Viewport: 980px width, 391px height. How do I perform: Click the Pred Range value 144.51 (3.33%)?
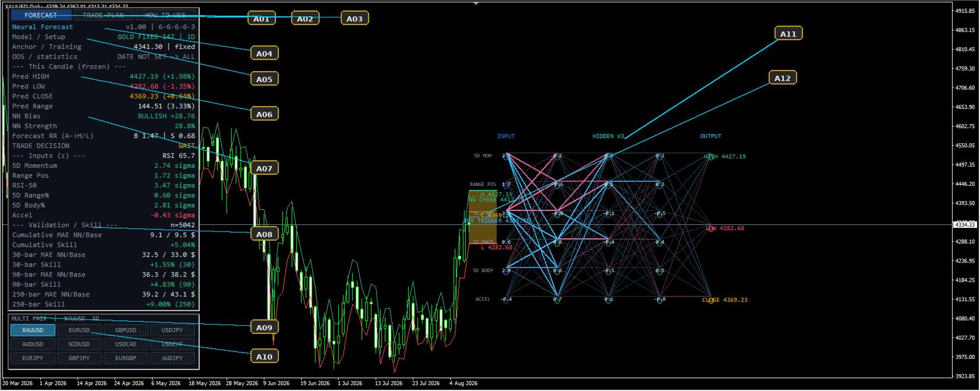coord(166,106)
